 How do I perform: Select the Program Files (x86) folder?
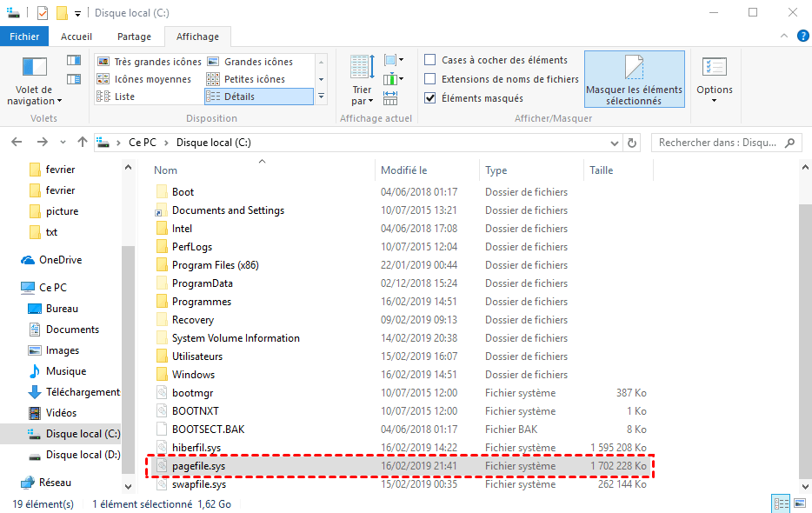216,265
